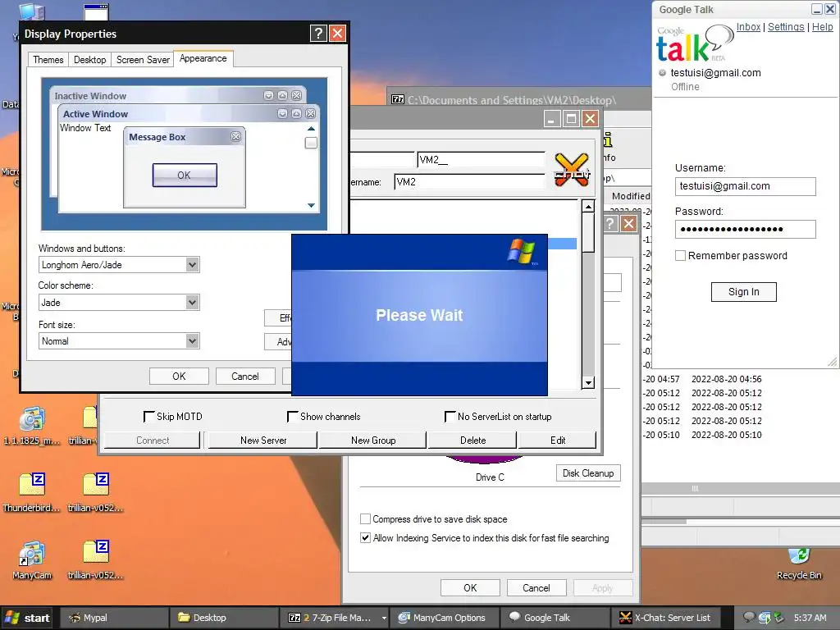Click the Help link in Google Talk

(x=822, y=27)
